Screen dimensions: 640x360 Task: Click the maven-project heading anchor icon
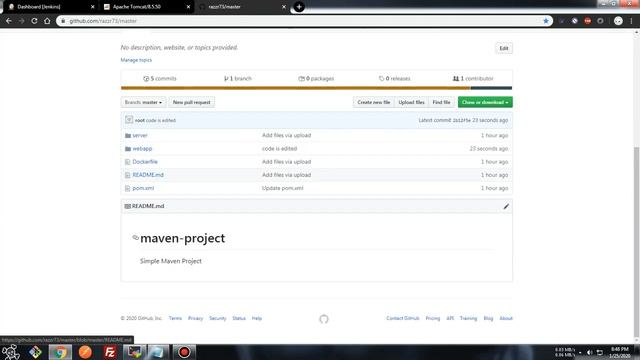[136, 238]
